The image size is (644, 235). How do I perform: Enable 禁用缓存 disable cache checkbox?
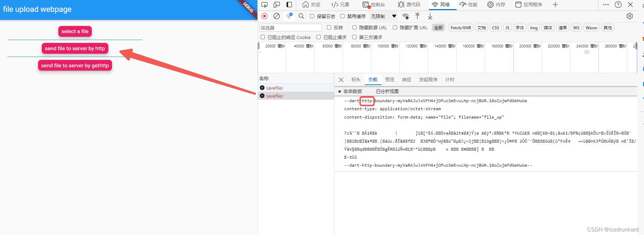(343, 16)
